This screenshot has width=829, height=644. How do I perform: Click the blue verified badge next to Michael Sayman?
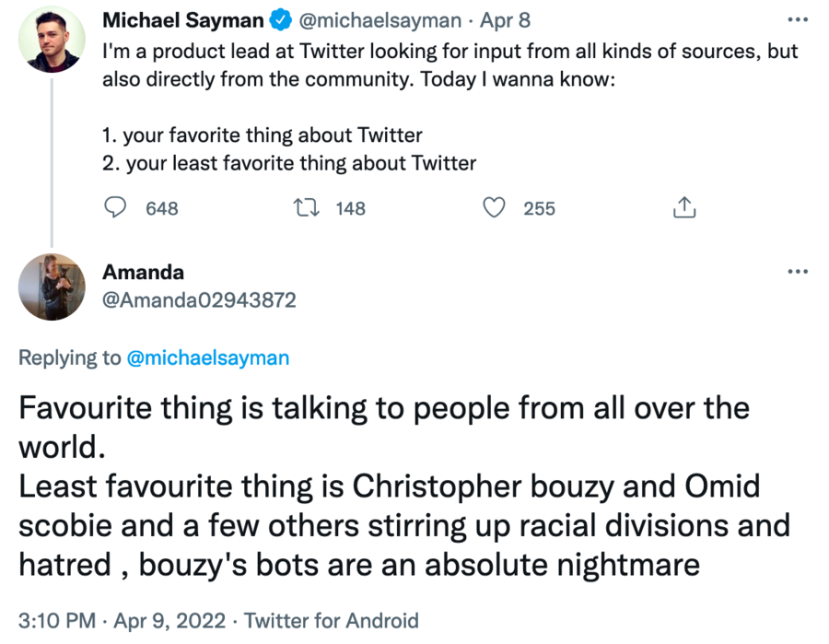pyautogui.click(x=280, y=20)
